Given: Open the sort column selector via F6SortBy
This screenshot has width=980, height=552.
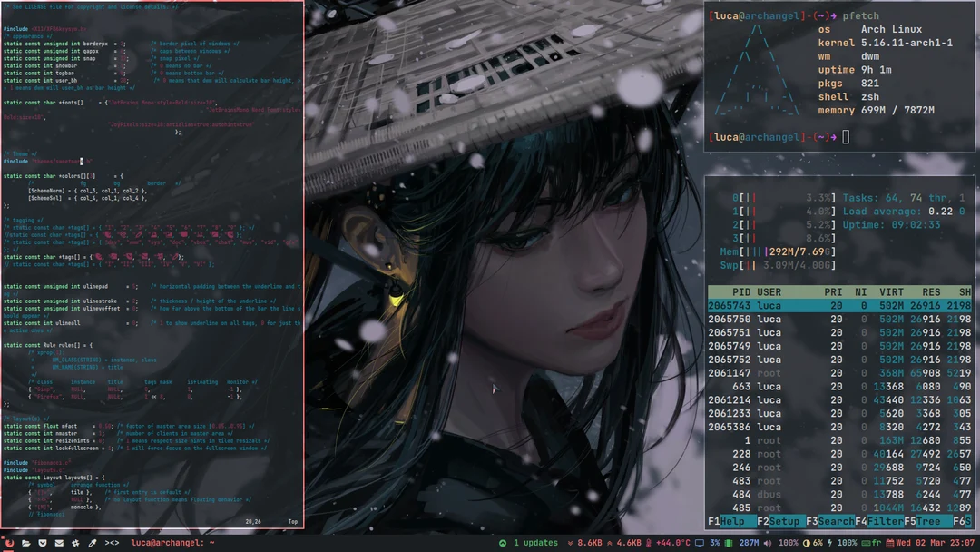Looking at the screenshot, I should (962, 521).
